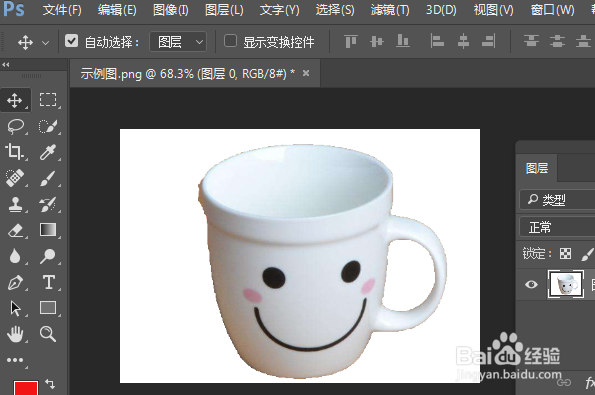
Task: Select the Gradient tool
Action: point(48,230)
